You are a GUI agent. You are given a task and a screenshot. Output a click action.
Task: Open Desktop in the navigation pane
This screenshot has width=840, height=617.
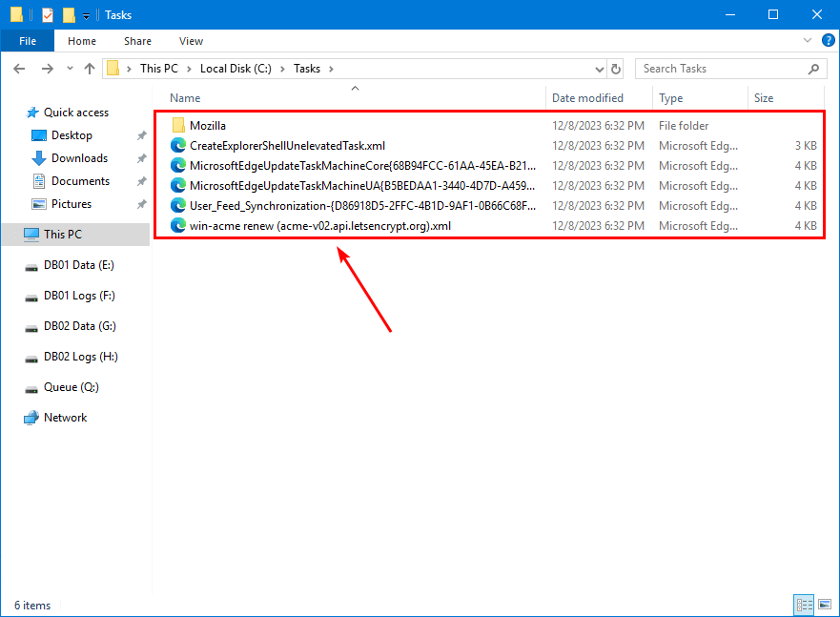click(72, 135)
